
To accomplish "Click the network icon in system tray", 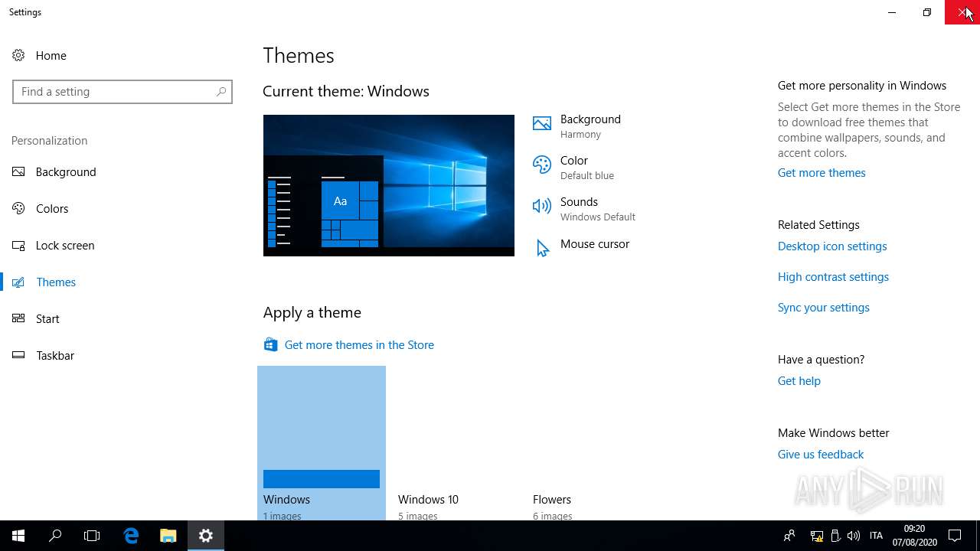I will coord(817,536).
